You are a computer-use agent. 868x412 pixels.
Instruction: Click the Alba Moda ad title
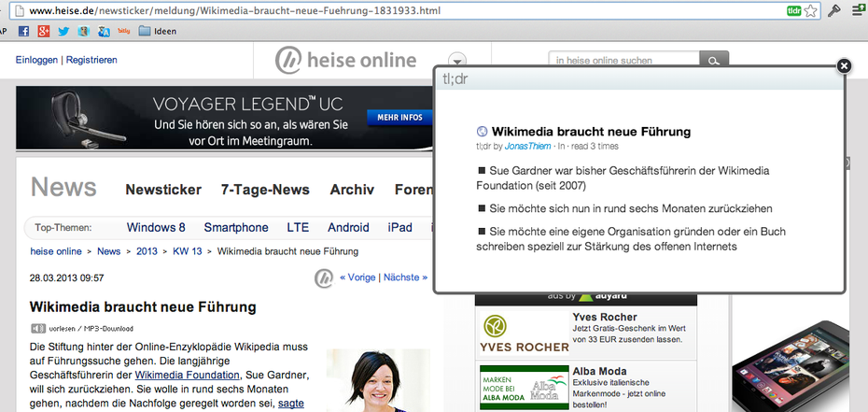coord(599,371)
